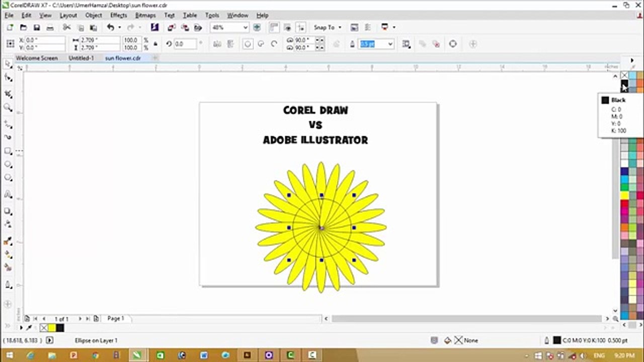Select the Polygon tool
The height and width of the screenshot is (362, 644).
pyautogui.click(x=8, y=178)
